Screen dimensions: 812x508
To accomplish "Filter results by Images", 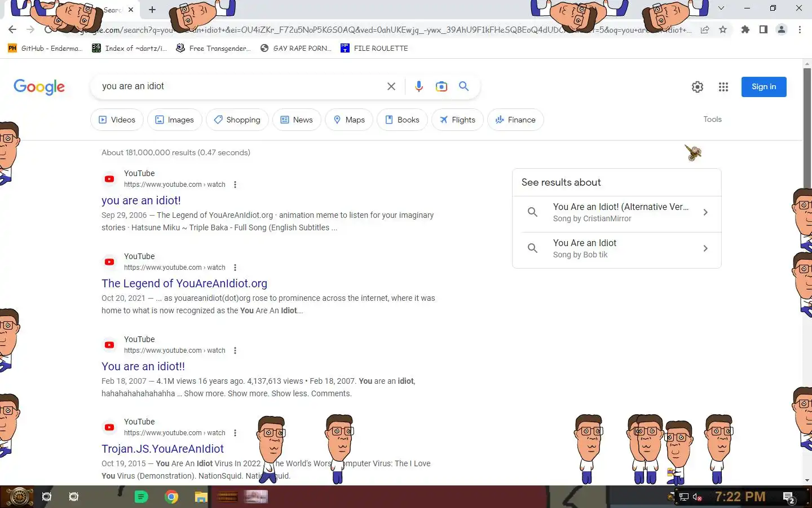I will click(175, 120).
